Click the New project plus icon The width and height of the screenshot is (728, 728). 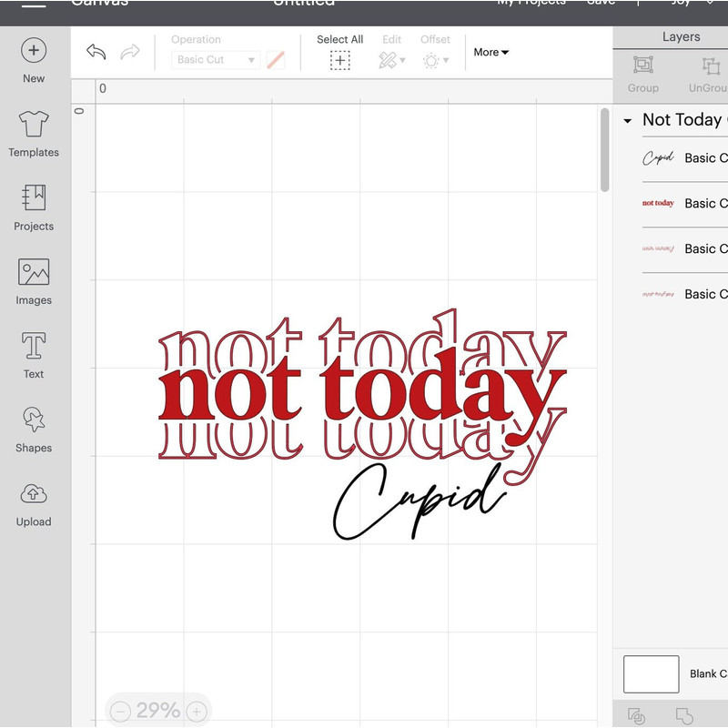34,51
